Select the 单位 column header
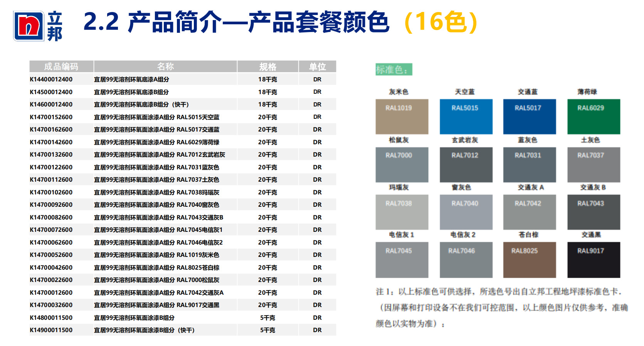The image size is (644, 346). (318, 66)
